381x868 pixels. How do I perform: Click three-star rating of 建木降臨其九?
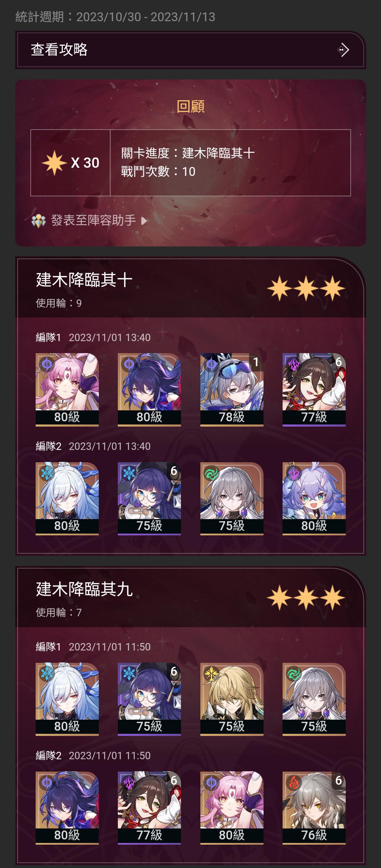coord(306,598)
